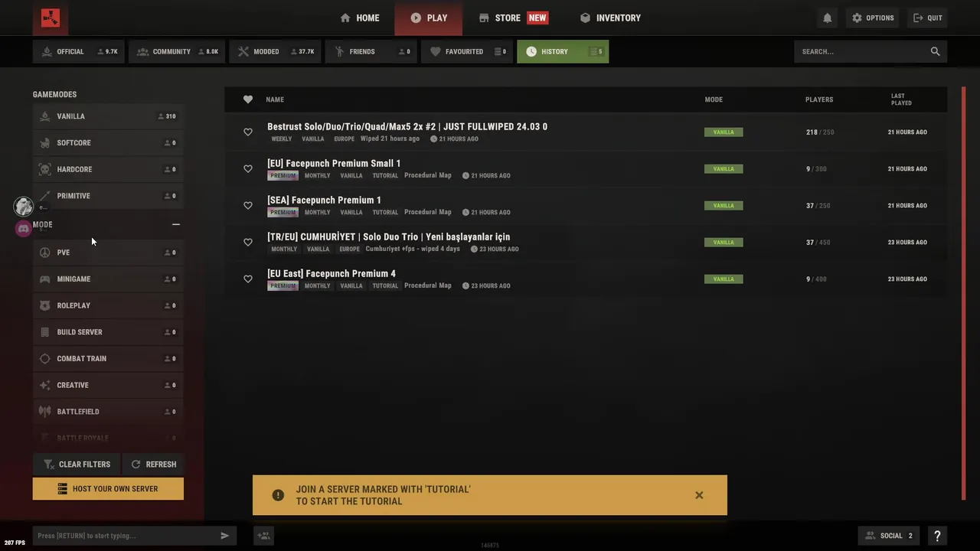
Task: Enable the Minigame mode filter
Action: click(108, 279)
